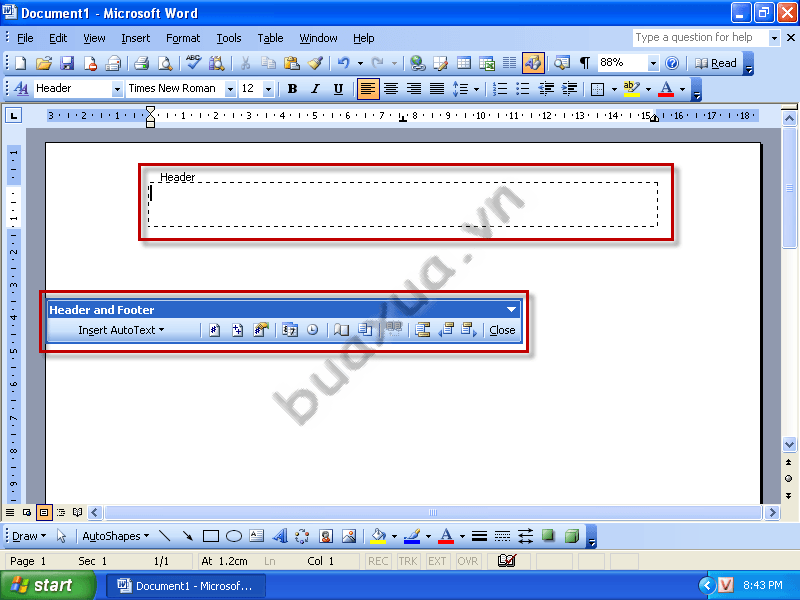Open the Columns layout button
The width and height of the screenshot is (800, 600).
(510, 63)
